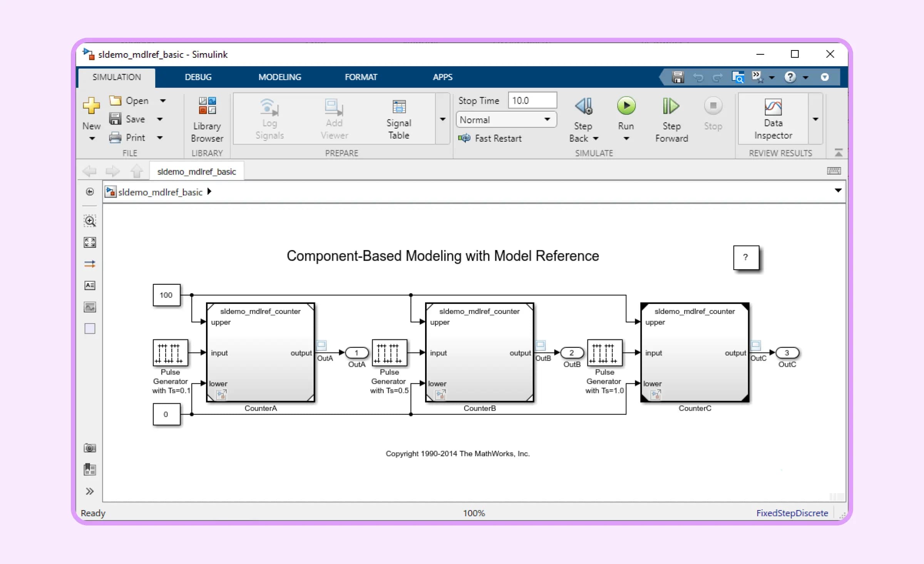Toggle Fast Restart on
Viewport: 924px width, 564px height.
pos(490,138)
